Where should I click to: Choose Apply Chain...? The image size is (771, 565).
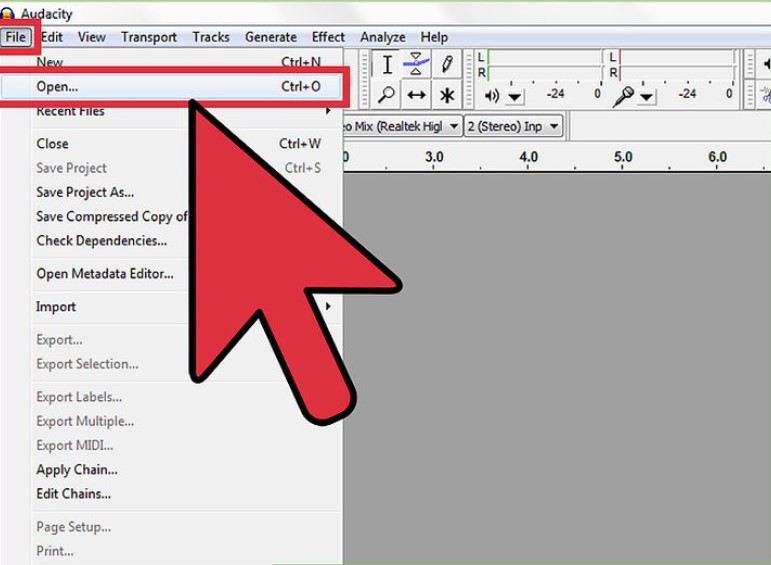click(x=186, y=469)
